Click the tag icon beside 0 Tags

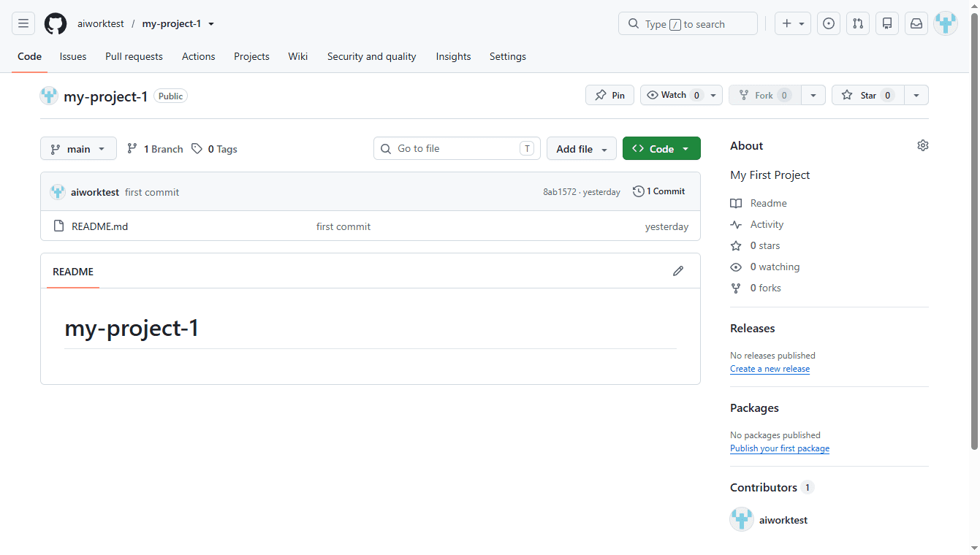click(197, 148)
